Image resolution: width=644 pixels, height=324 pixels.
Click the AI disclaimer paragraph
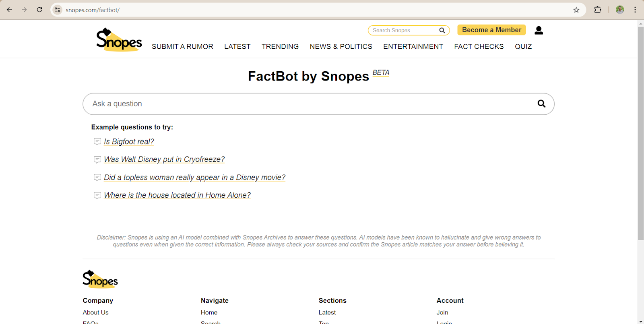tap(318, 241)
